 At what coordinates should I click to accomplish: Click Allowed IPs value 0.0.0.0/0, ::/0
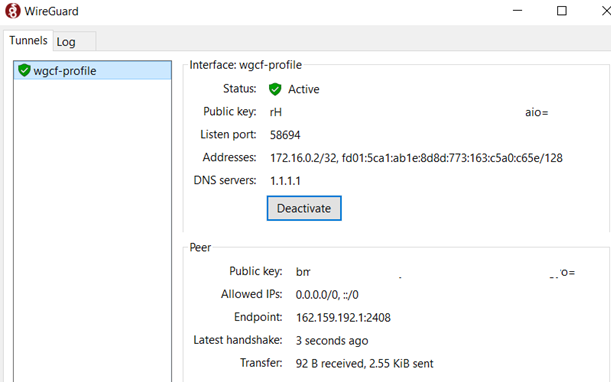click(327, 295)
